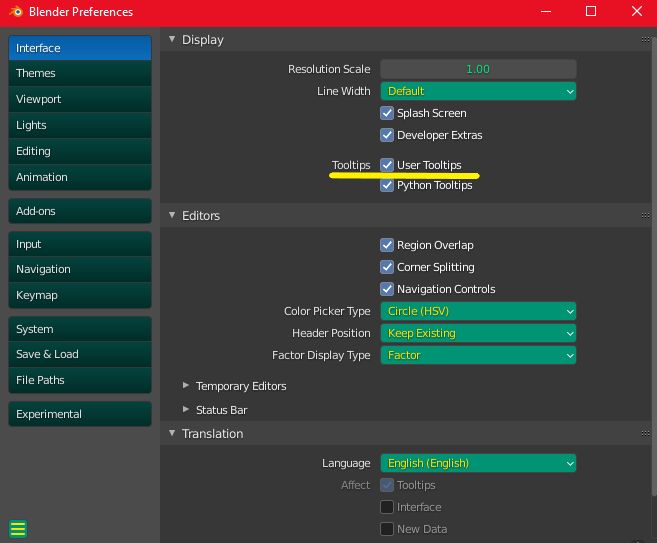657x543 pixels.
Task: Toggle the Affect Tooltips translation checkbox
Action: click(387, 485)
